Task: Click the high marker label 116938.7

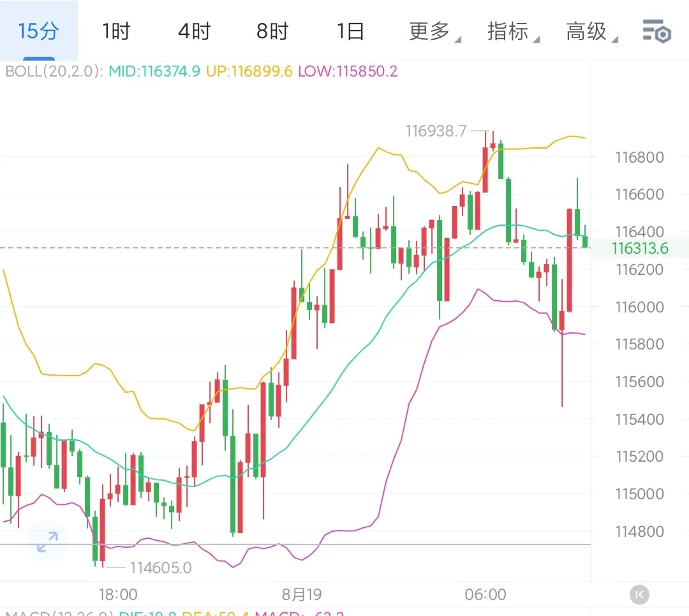Action: tap(436, 131)
